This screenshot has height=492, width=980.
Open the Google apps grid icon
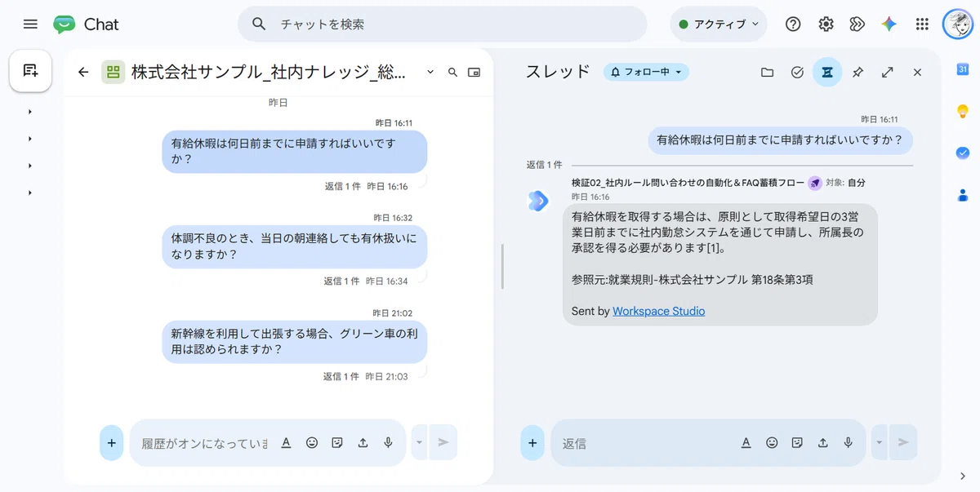point(922,24)
